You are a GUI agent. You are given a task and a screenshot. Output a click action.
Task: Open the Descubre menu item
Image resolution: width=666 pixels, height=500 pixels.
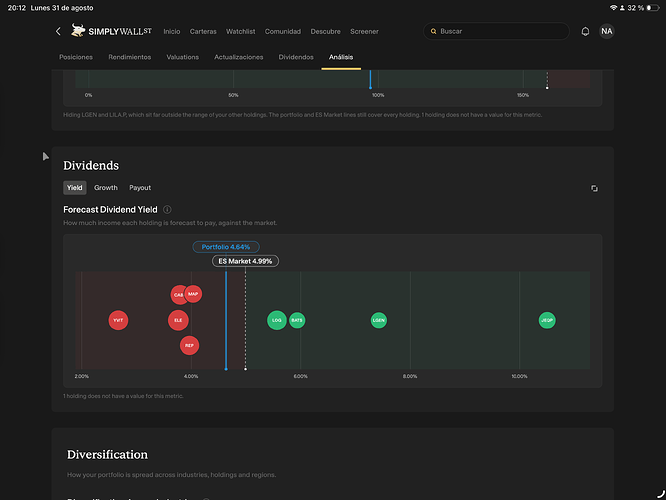[x=325, y=31]
